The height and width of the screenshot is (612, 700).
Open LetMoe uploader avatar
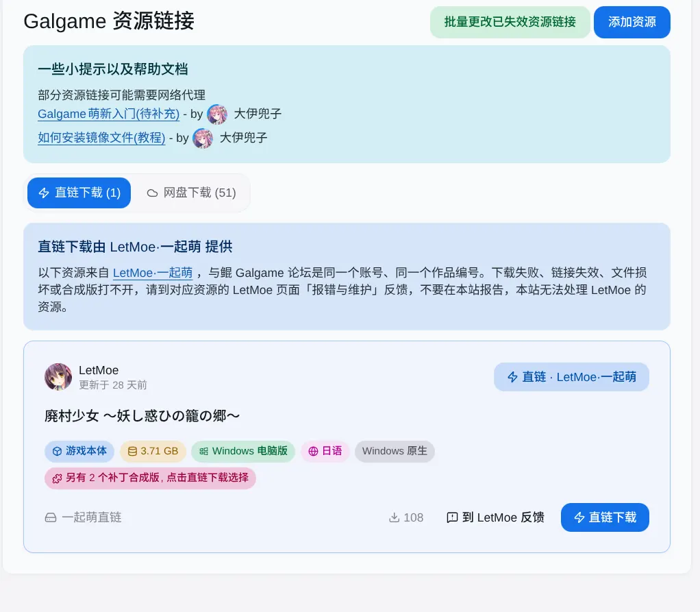[x=58, y=376]
